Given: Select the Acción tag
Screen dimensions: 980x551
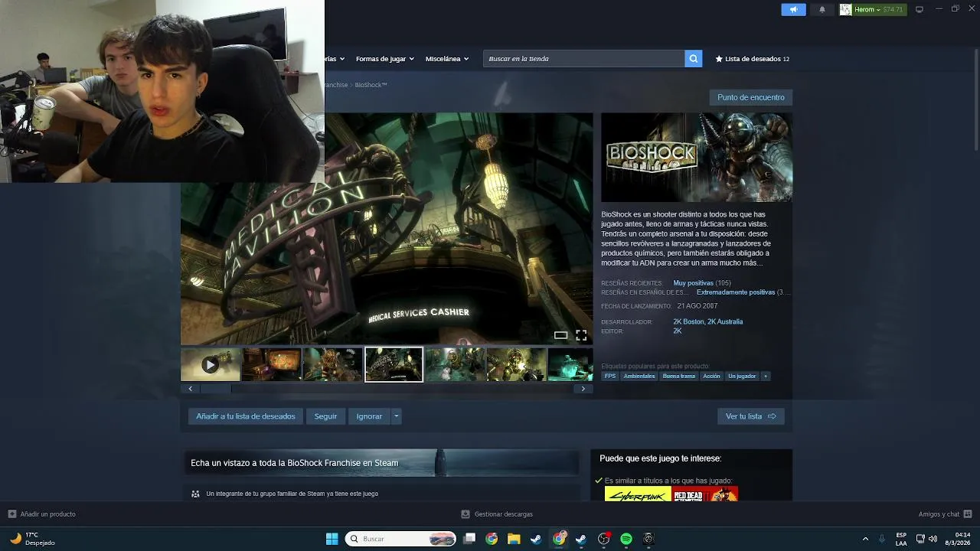Looking at the screenshot, I should [x=711, y=376].
